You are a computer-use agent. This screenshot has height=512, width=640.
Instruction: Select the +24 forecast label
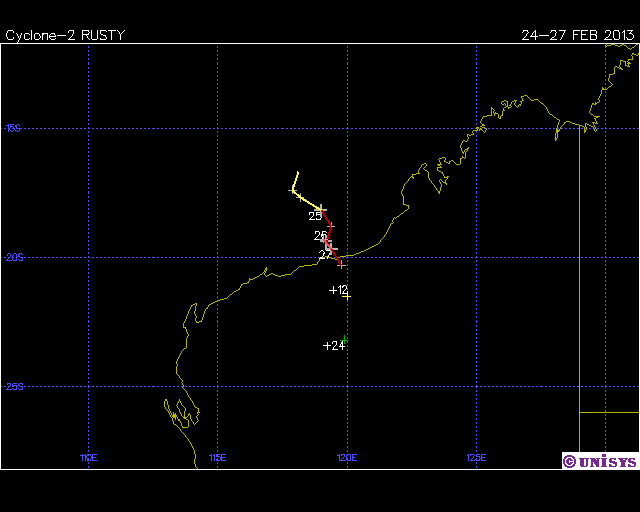tap(333, 346)
